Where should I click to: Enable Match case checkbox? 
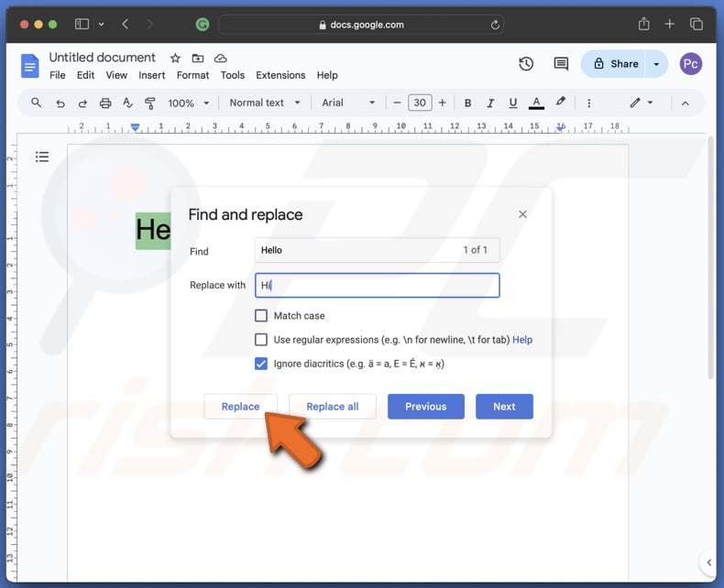click(x=261, y=316)
